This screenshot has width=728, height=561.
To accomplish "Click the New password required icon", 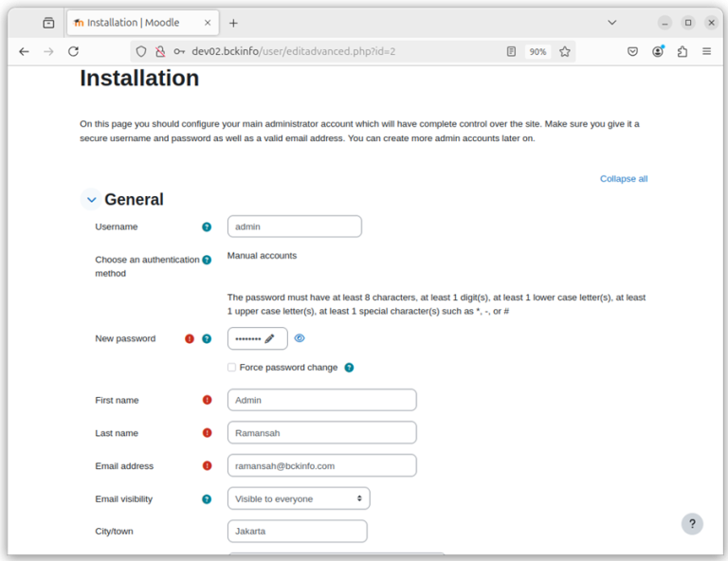I will click(190, 338).
